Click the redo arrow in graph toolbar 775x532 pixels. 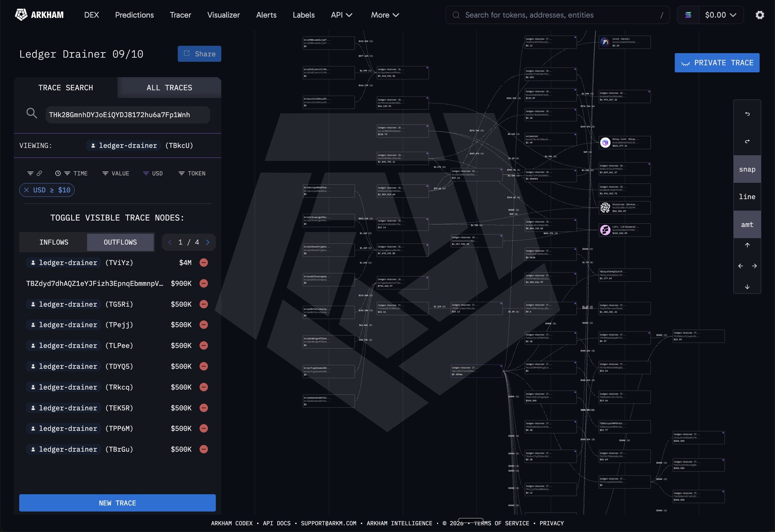pos(747,141)
